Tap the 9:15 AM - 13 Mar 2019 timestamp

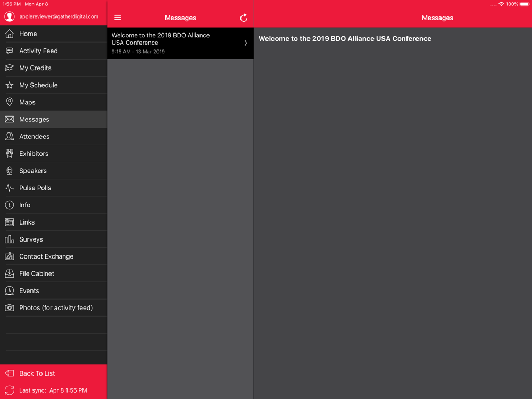pos(138,52)
